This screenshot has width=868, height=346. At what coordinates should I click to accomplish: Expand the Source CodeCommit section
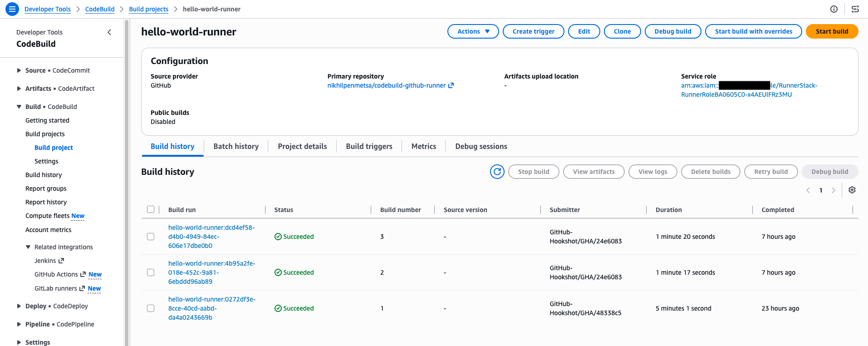coord(19,70)
